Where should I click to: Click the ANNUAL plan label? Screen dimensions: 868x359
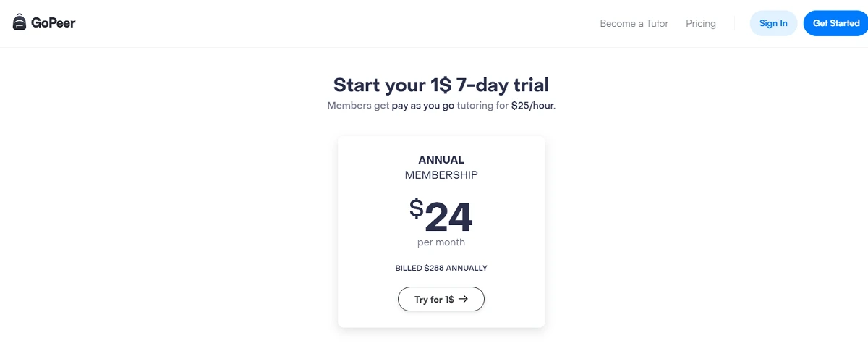[x=441, y=160]
